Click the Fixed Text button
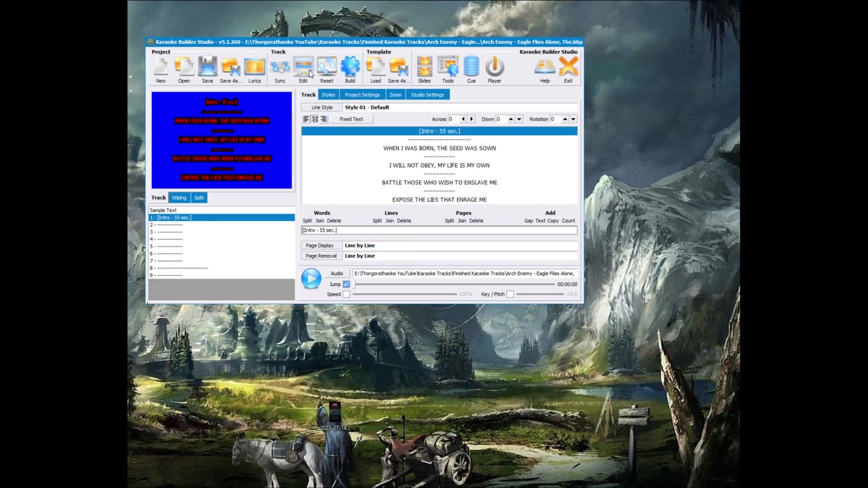This screenshot has height=488, width=868. pos(351,119)
